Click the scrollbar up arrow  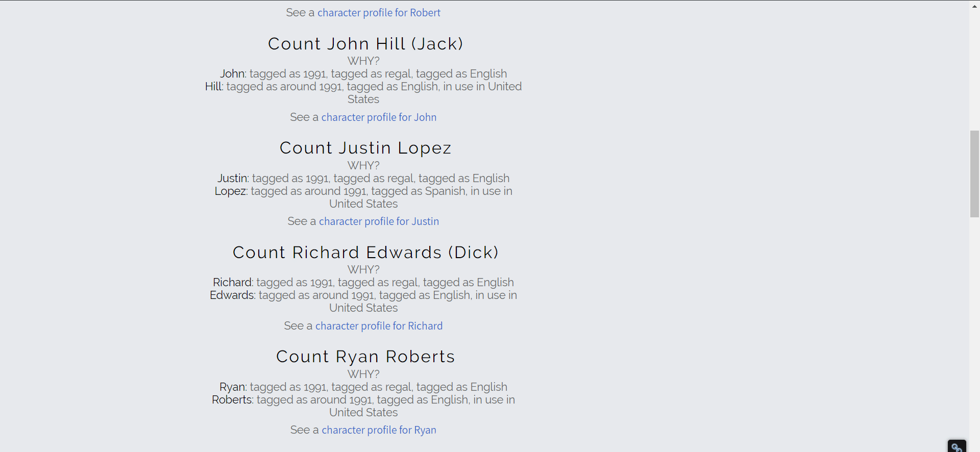point(974,5)
